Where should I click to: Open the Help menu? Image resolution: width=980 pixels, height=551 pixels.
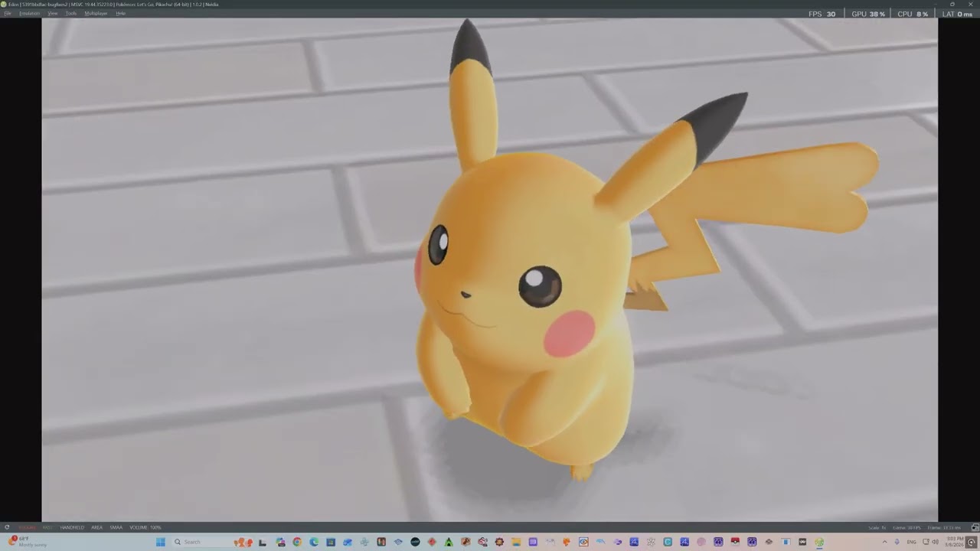(x=120, y=13)
